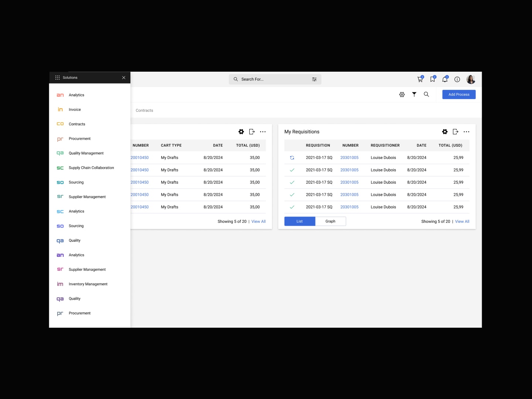Switch requisitions to Graph view
Screen dimensions: 532x399
tap(330, 221)
